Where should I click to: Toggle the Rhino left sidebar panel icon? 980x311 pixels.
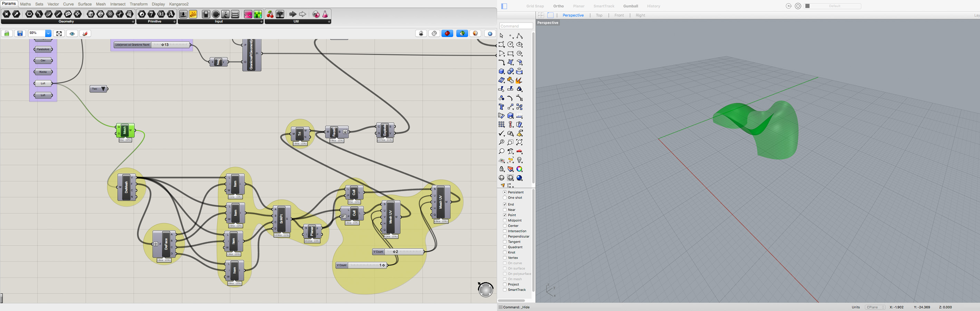[x=504, y=6]
